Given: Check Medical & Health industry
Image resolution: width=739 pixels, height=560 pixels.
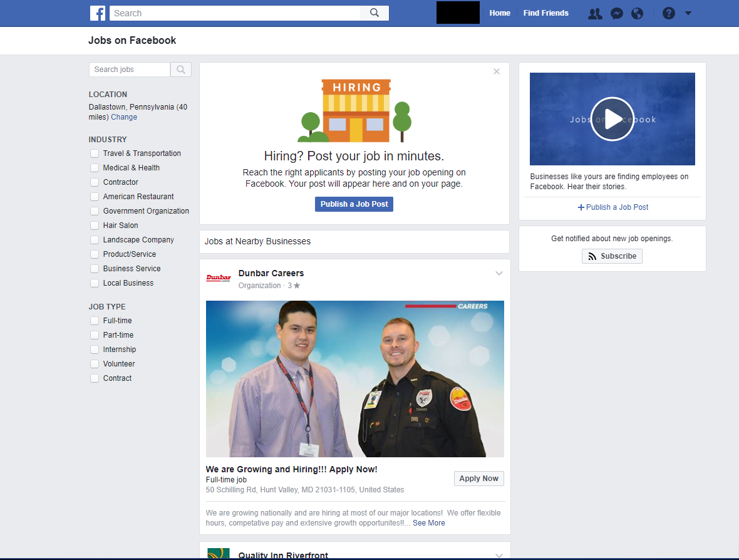Looking at the screenshot, I should [x=95, y=168].
